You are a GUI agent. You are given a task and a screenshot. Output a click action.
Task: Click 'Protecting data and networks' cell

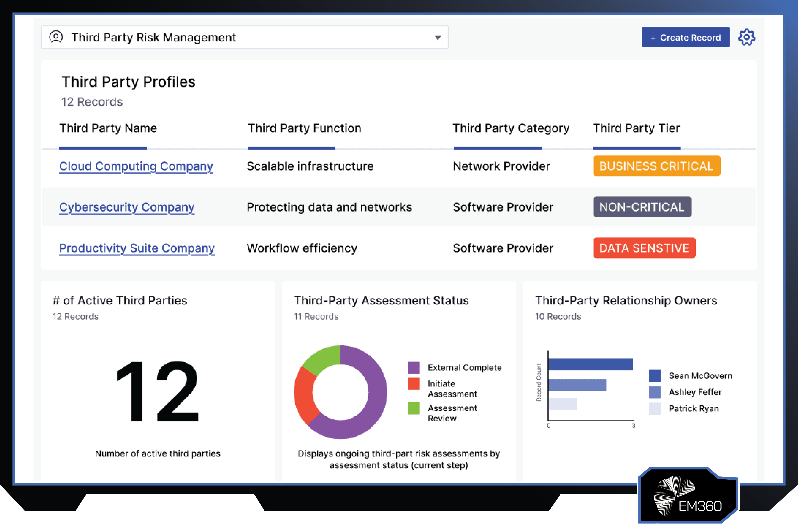click(x=329, y=207)
